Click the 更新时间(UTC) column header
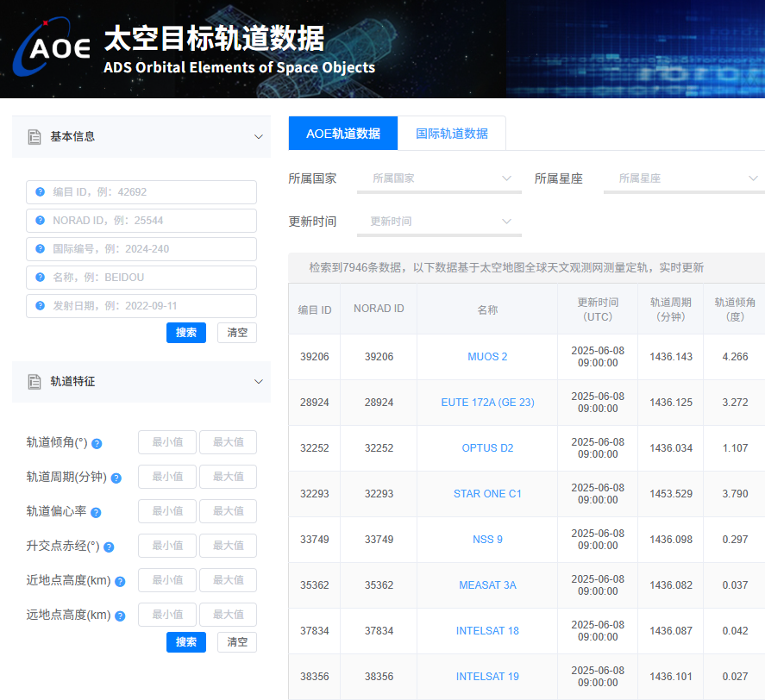765x700 pixels. (x=598, y=309)
